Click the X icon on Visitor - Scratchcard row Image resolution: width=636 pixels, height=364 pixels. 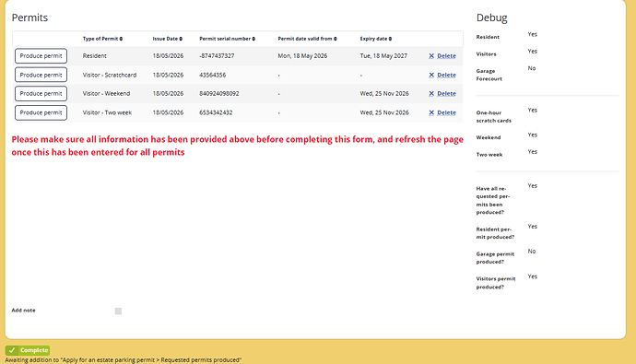coord(431,75)
